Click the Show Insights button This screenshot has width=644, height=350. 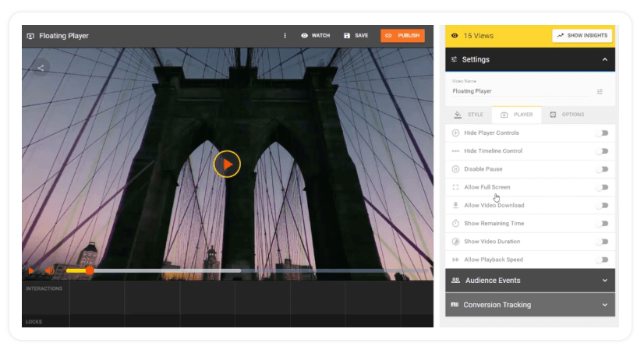(x=582, y=36)
